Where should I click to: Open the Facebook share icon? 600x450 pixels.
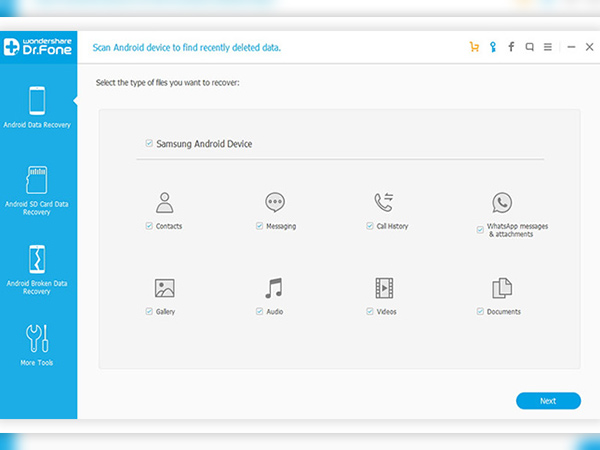click(x=511, y=46)
